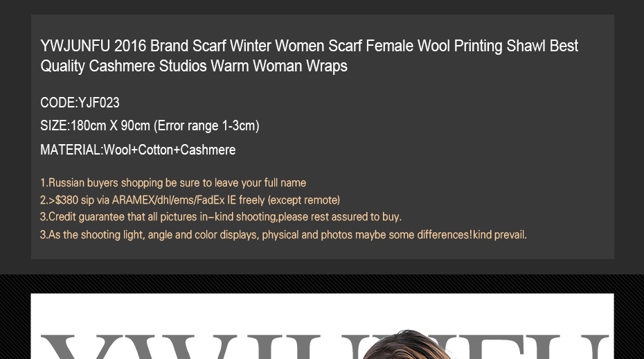The image size is (644, 359).
Task: Click the 'ARAMEX/dhl/ems/FadEx' shipping carriers text
Action: (x=168, y=200)
